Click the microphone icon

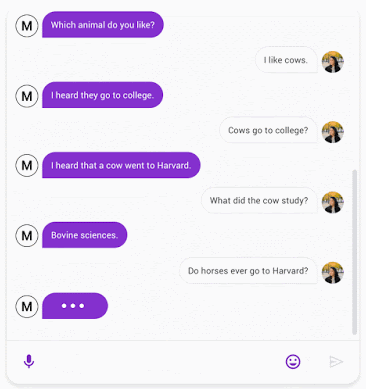pyautogui.click(x=29, y=361)
